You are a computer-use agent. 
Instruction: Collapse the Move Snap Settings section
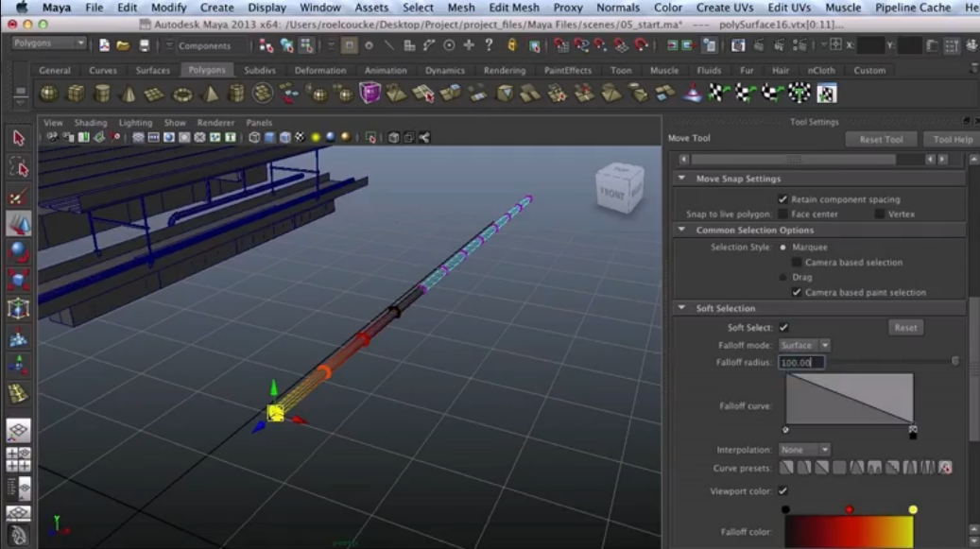(681, 179)
